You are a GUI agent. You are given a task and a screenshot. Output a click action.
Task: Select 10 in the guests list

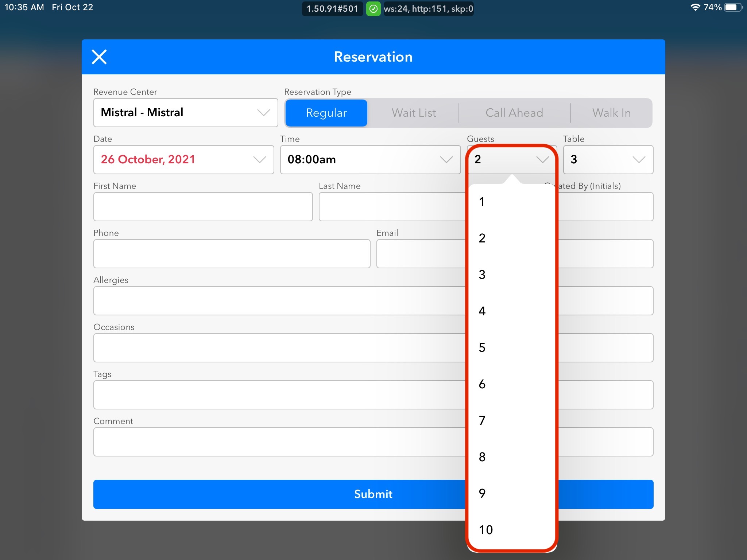point(486,530)
